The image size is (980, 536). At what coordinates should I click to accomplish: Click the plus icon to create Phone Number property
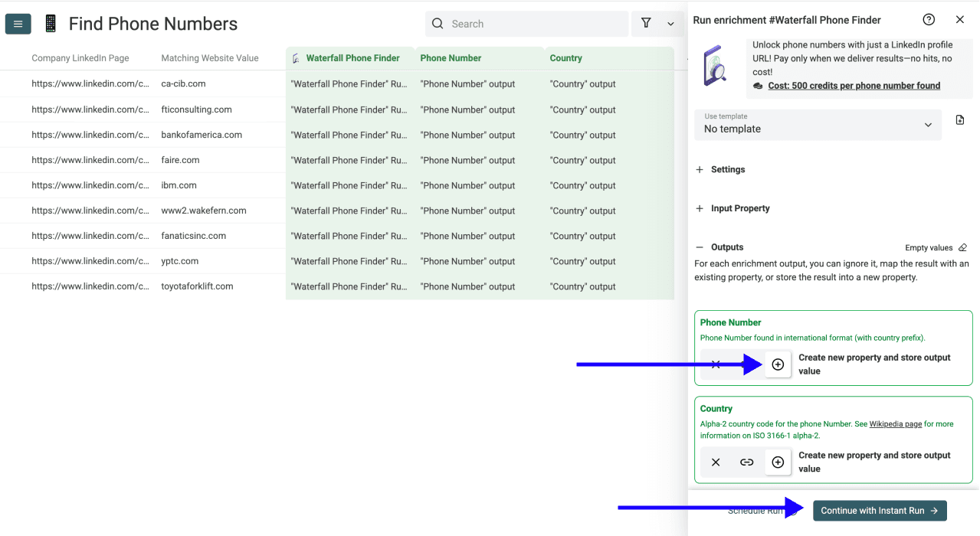click(778, 364)
